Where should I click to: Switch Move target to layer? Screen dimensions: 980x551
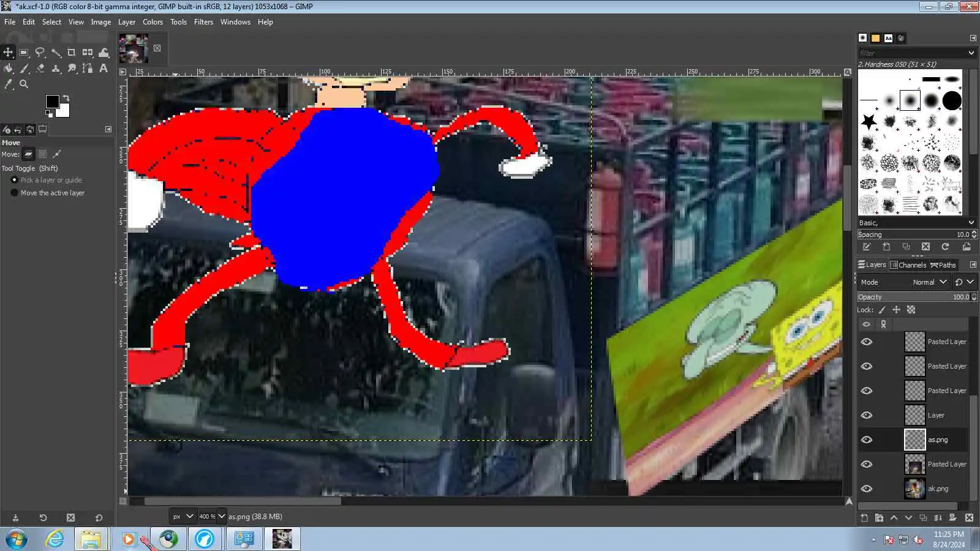[28, 154]
